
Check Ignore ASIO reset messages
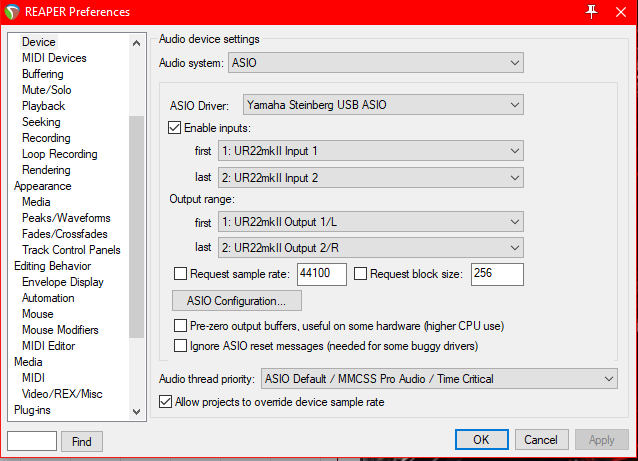181,346
